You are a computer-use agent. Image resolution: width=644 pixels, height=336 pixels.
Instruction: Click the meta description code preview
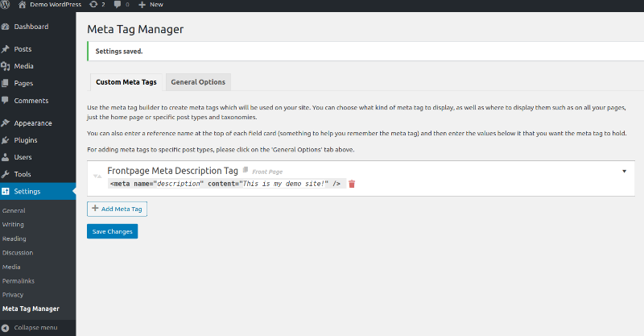pos(225,184)
